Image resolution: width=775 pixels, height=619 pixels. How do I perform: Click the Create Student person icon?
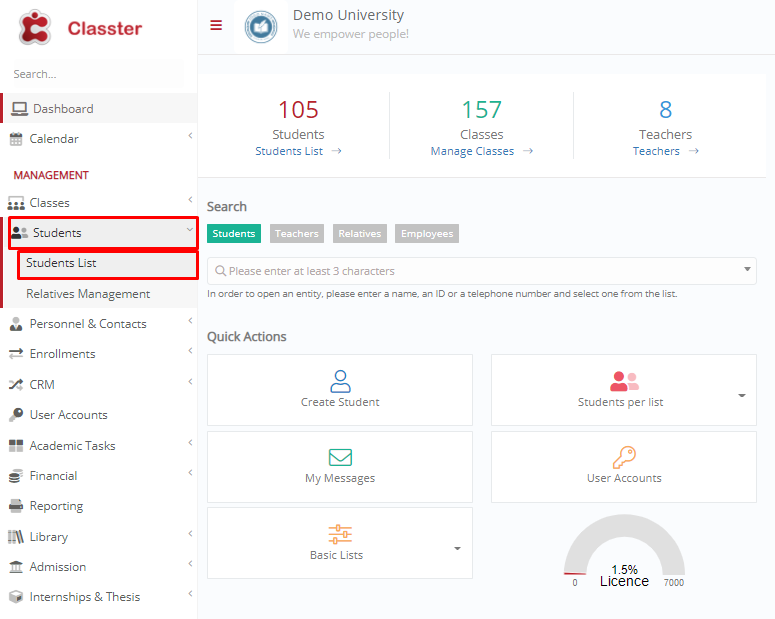coord(340,381)
